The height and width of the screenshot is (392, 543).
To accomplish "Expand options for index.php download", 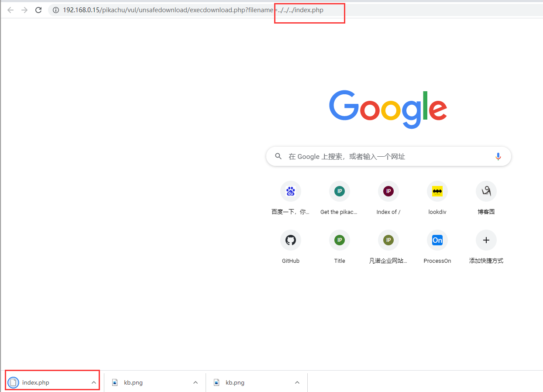I will point(93,382).
